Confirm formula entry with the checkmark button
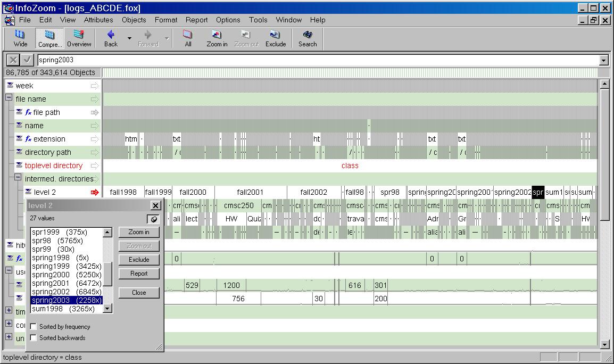614x364 pixels. [27, 60]
